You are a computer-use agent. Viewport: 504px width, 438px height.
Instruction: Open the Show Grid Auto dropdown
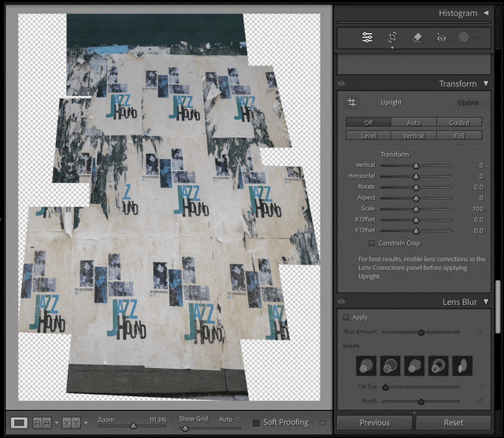click(229, 419)
